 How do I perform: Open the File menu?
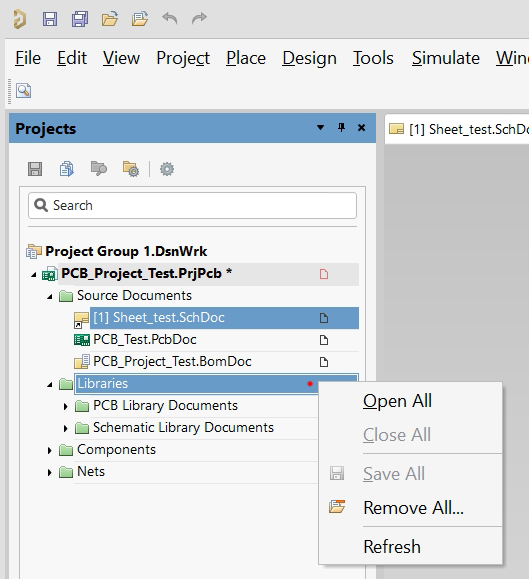coord(28,58)
